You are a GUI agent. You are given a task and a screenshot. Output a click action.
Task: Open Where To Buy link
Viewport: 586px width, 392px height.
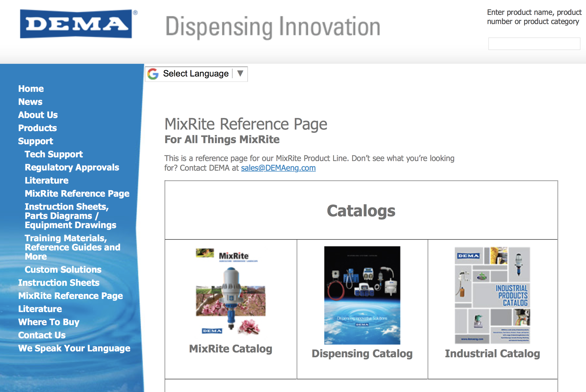(x=49, y=322)
